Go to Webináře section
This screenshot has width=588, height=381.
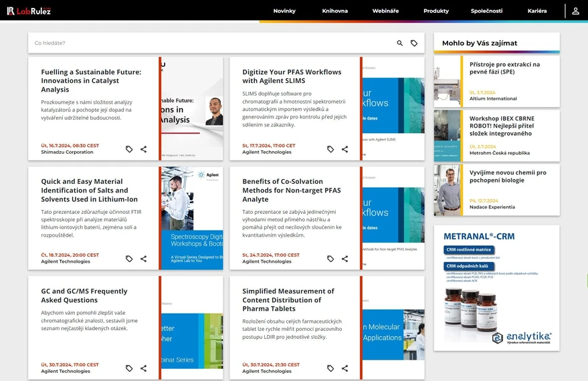point(385,11)
